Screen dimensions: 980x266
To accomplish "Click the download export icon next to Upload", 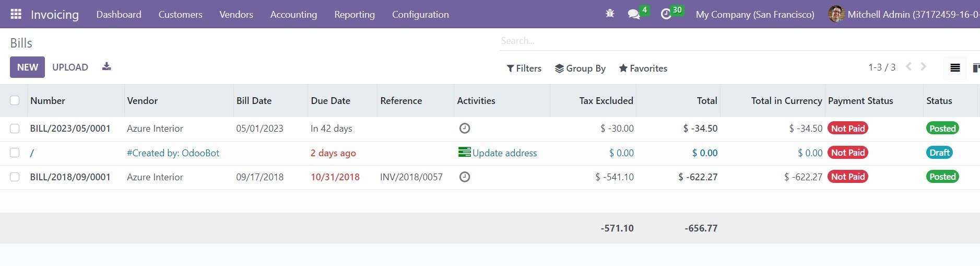I will click(x=107, y=66).
